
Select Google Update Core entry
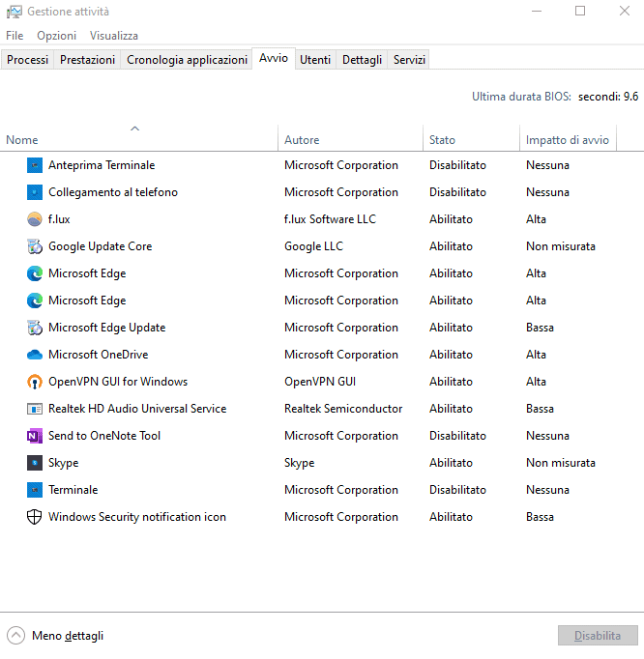pos(101,246)
